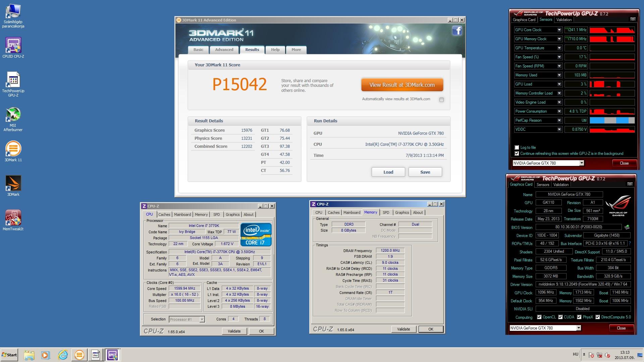The image size is (644, 362).
Task: Open the GPU selector dropdown in sensors window
Action: tap(582, 163)
